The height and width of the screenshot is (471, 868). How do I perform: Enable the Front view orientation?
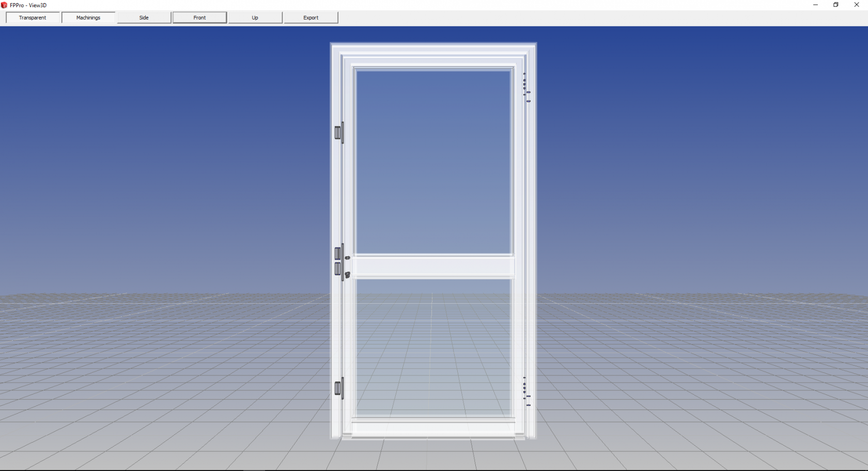199,17
